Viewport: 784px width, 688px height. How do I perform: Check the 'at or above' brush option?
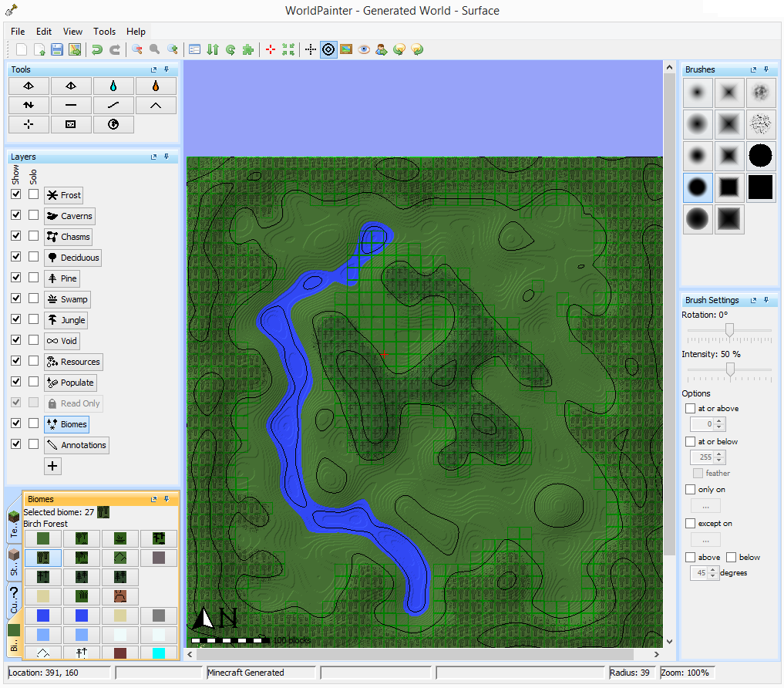(691, 408)
